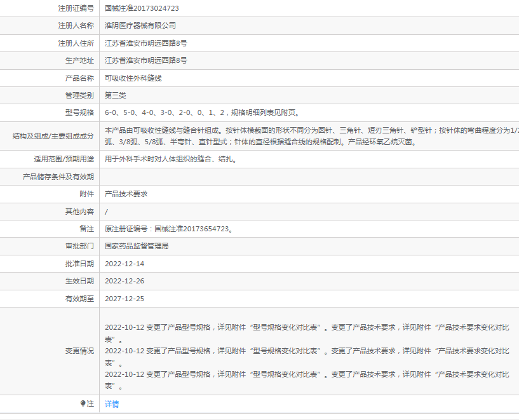Click the 其他内容 label
This screenshot has height=420, width=519.
pyautogui.click(x=80, y=212)
